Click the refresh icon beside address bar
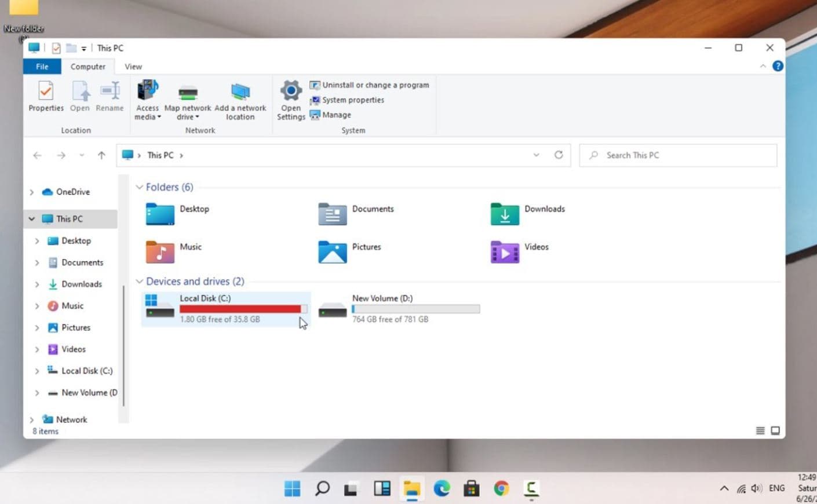 559,155
